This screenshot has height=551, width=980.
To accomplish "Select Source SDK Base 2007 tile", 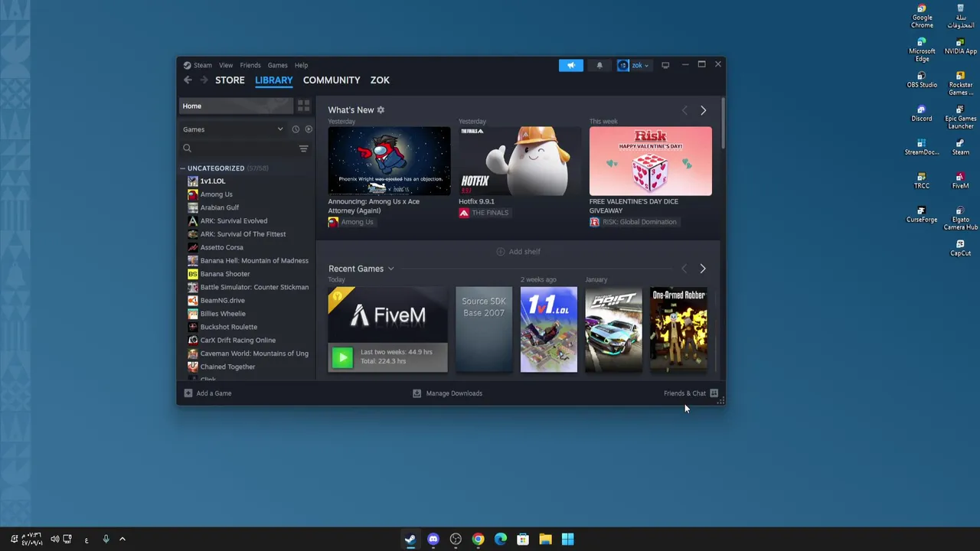I will click(484, 329).
